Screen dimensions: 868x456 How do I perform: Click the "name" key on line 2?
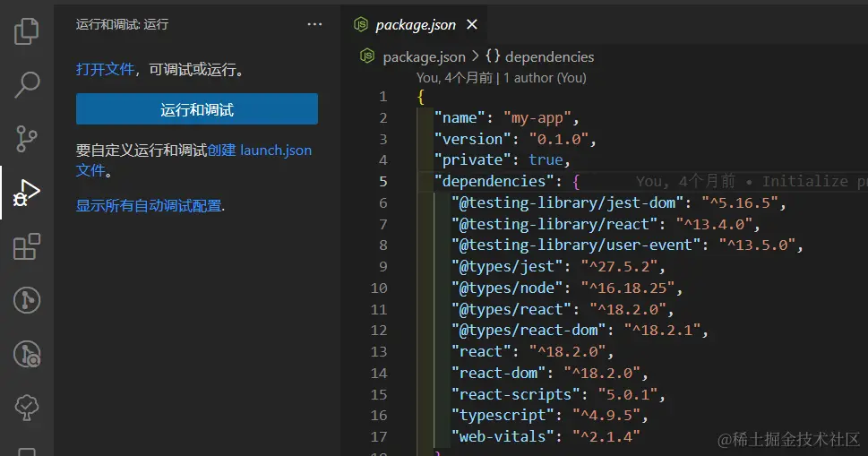click(x=460, y=118)
